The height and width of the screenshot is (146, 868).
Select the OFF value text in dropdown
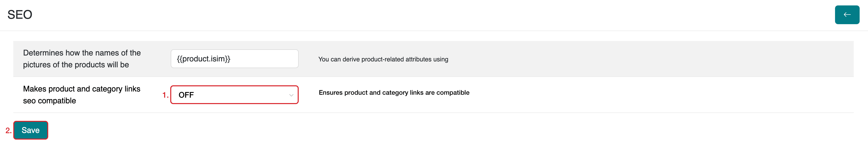[186, 95]
